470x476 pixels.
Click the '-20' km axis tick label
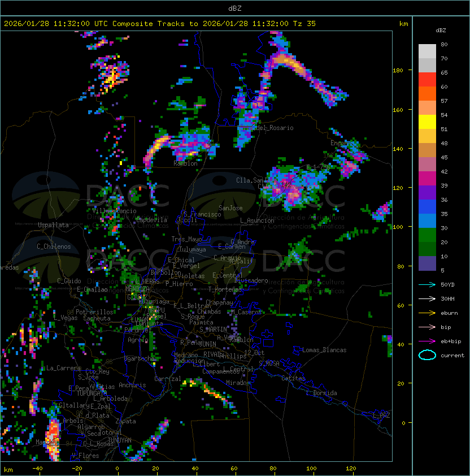(x=77, y=469)
